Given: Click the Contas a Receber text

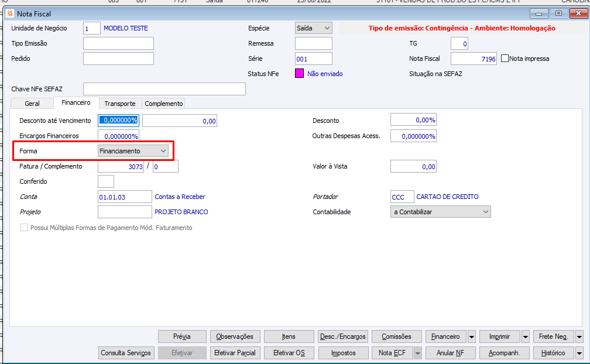Looking at the screenshot, I should click(x=180, y=197).
